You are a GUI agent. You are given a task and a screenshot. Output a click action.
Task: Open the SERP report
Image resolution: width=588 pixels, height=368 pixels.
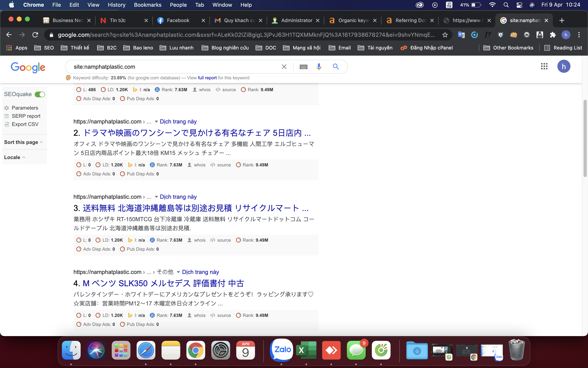click(26, 116)
